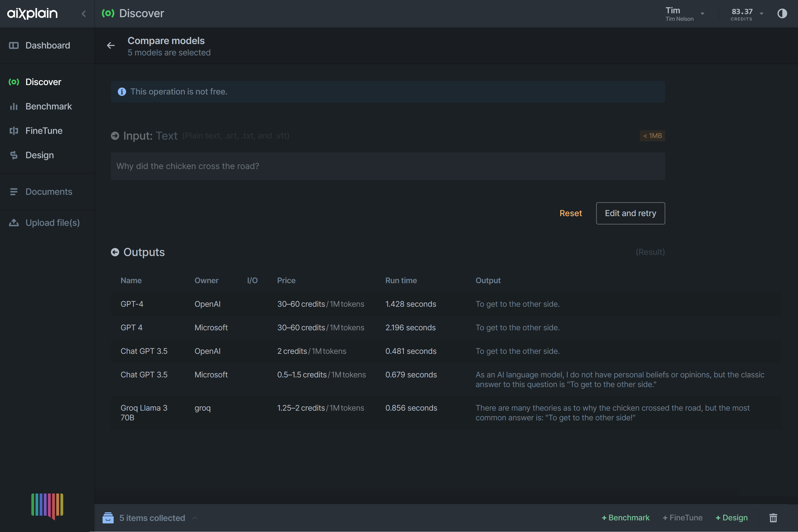Click + FineTune in the bottom bar
Image resolution: width=798 pixels, height=532 pixels.
[682, 518]
